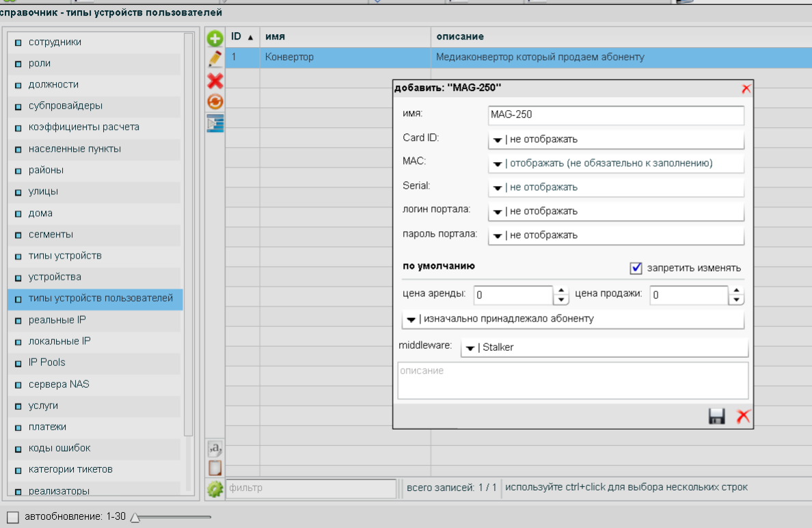Click the green gear settings icon
Image resolution: width=812 pixels, height=528 pixels.
point(215,489)
